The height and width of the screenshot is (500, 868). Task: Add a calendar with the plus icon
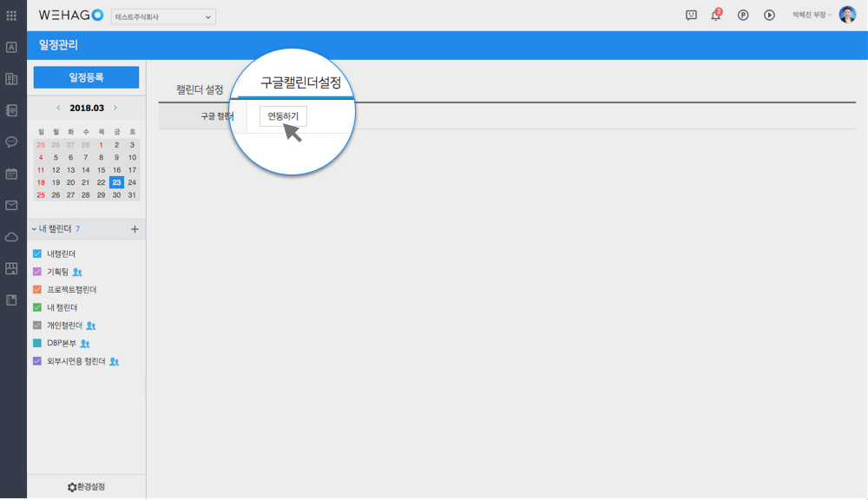coord(135,229)
